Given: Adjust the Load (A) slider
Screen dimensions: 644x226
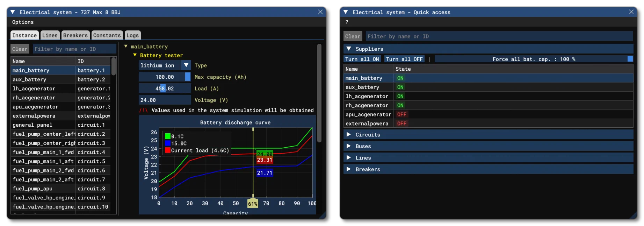Looking at the screenshot, I should (165, 89).
